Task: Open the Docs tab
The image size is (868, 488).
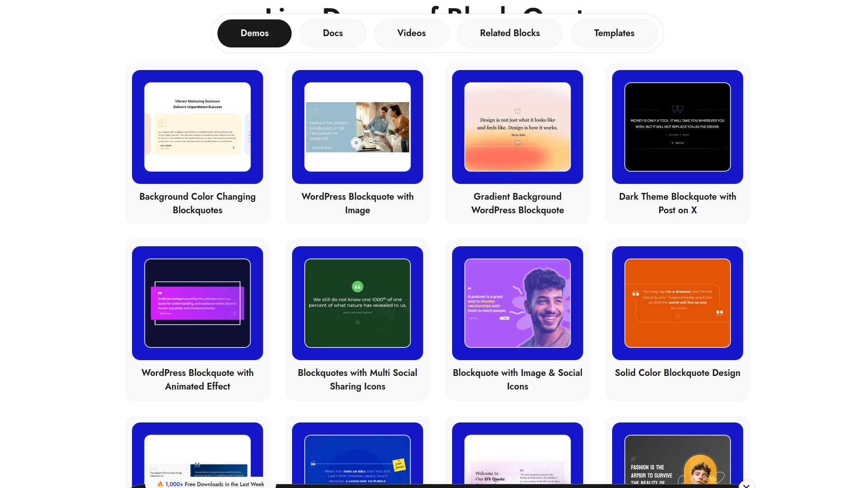Action: [333, 33]
